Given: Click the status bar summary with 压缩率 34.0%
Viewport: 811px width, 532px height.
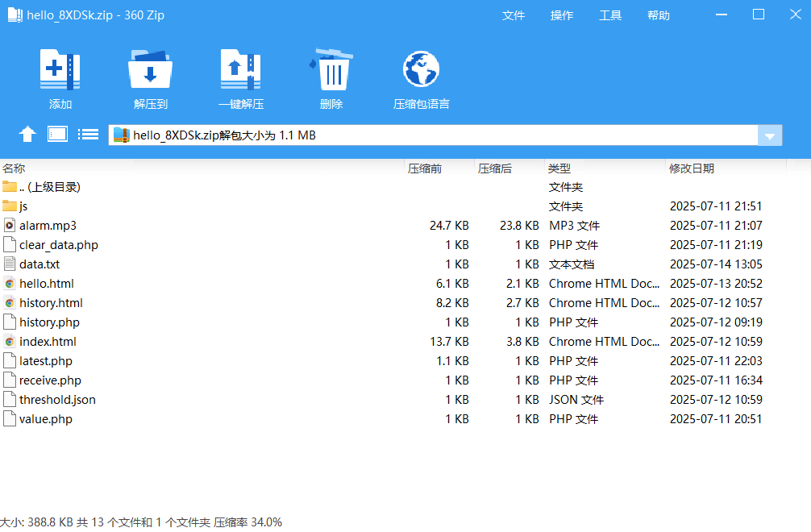Looking at the screenshot, I should coord(141,522).
